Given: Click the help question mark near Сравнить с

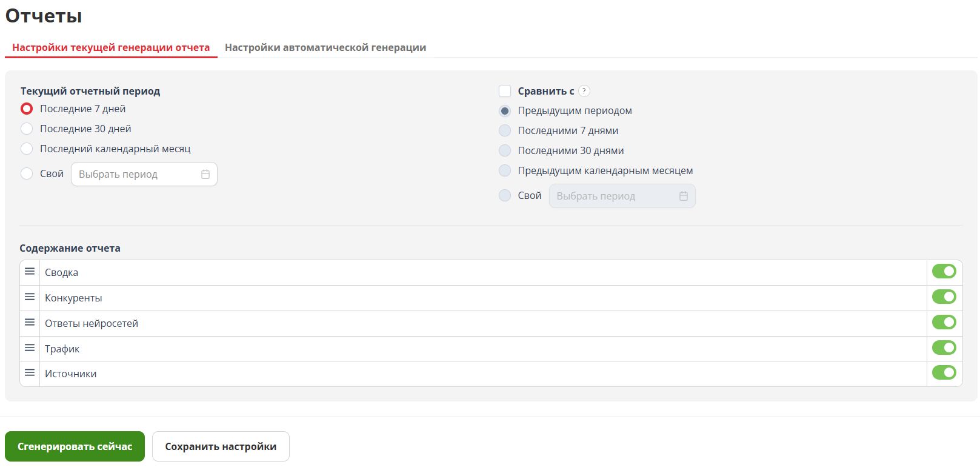Looking at the screenshot, I should (584, 91).
